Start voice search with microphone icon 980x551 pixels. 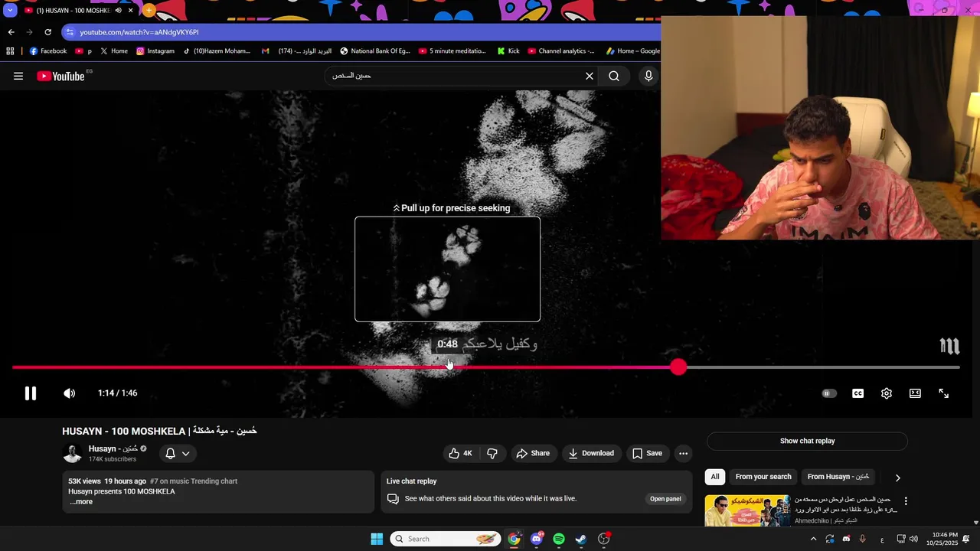click(x=648, y=76)
